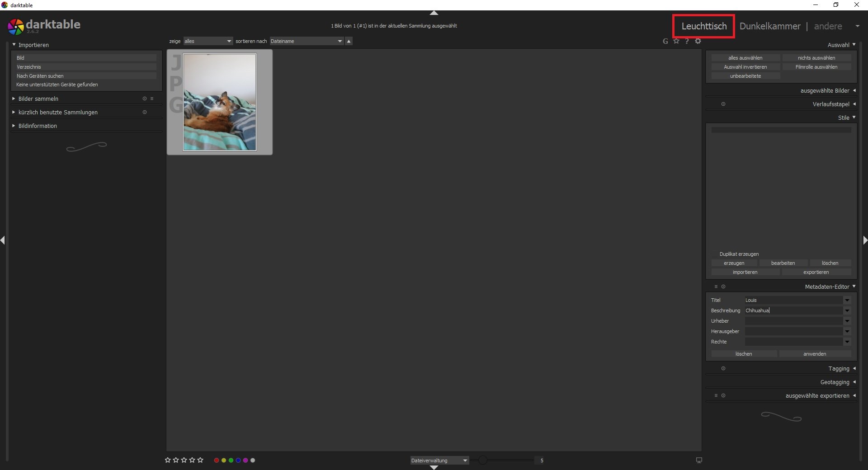868x470 pixels.
Task: Open presets for ausgewählte exportieren
Action: pyautogui.click(x=716, y=395)
